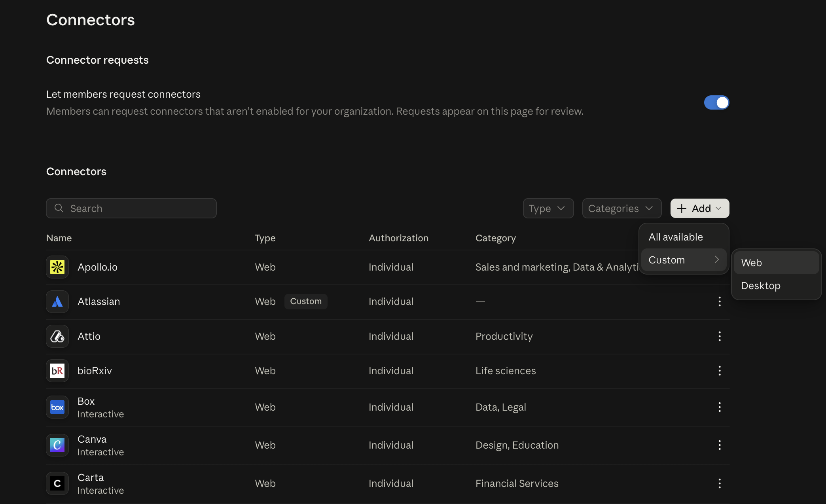Click the Productivity category cell

(504, 336)
